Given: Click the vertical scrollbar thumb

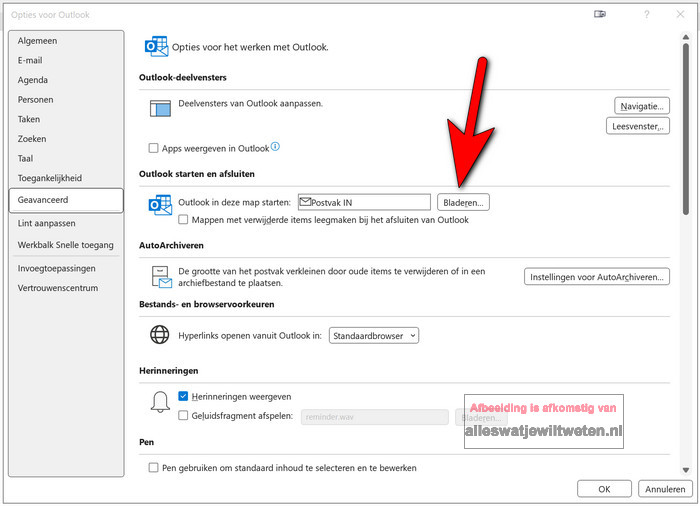Looking at the screenshot, I should tap(686, 129).
